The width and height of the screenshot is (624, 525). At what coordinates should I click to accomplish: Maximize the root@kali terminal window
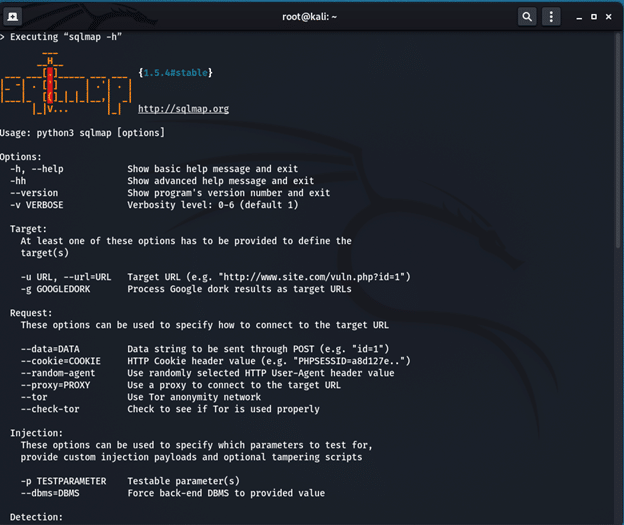(x=594, y=17)
